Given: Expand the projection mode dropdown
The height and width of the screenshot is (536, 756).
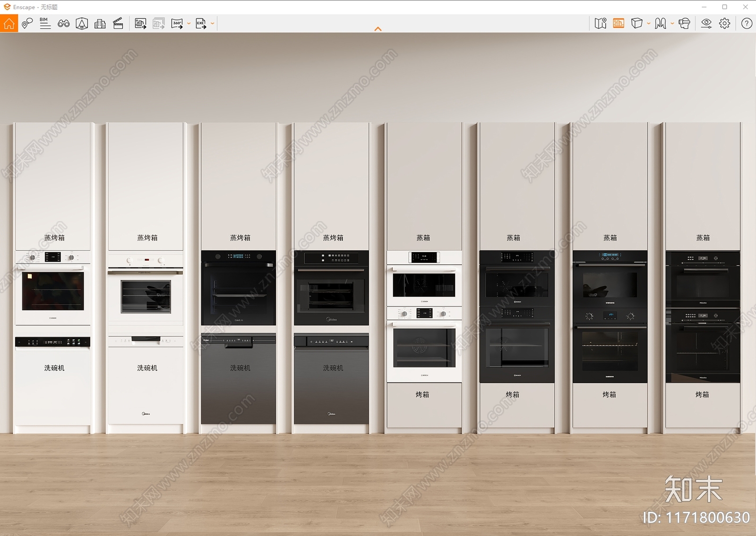Looking at the screenshot, I should (649, 23).
